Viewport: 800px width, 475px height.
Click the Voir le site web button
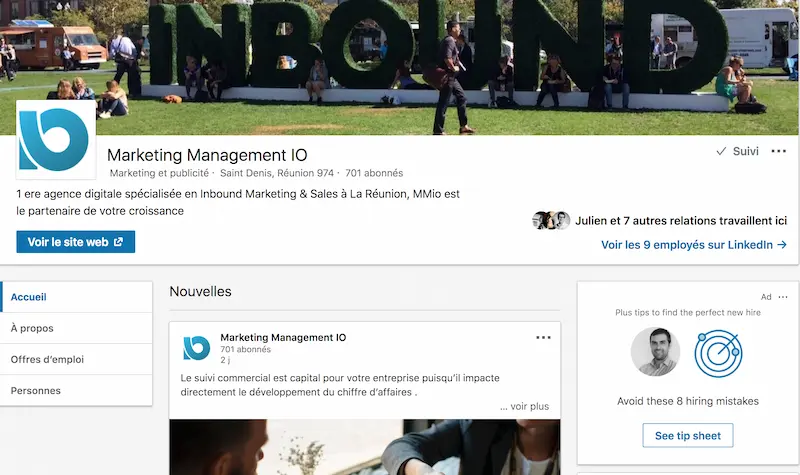[x=76, y=242]
